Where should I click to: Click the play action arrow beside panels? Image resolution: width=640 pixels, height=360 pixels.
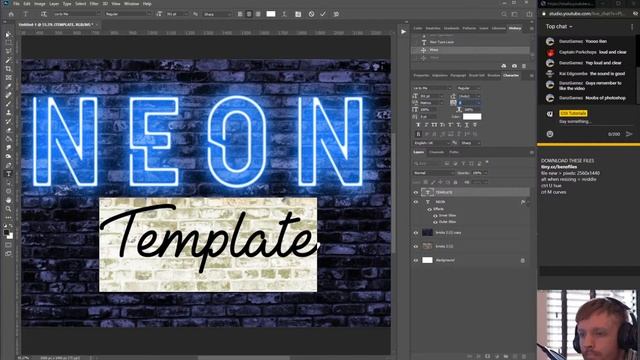403,31
